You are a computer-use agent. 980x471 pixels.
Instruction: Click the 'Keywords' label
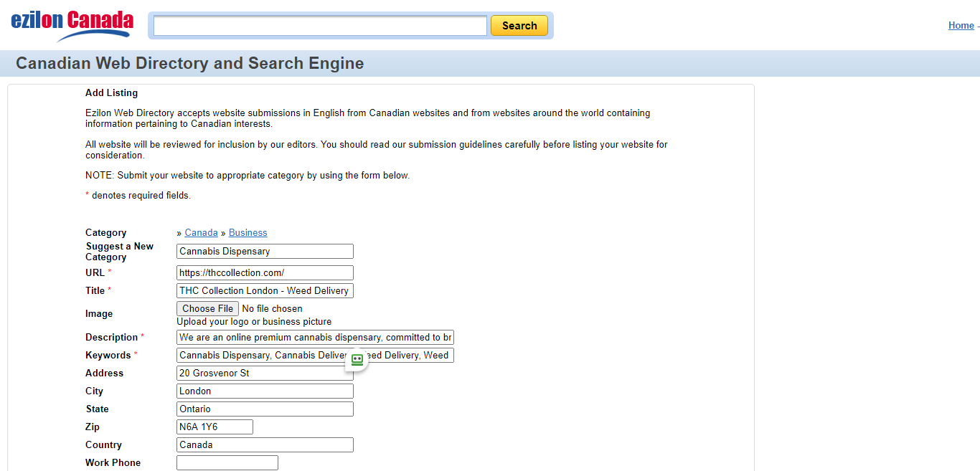tap(108, 356)
